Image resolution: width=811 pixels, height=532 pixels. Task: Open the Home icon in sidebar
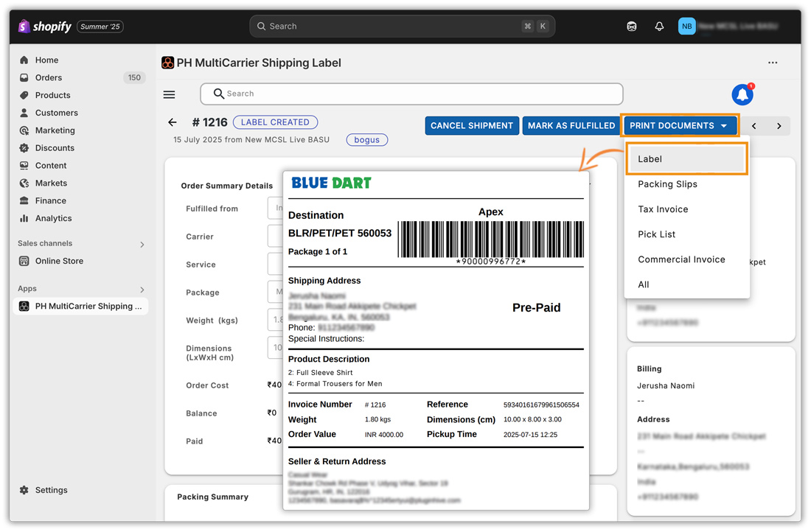pos(24,60)
